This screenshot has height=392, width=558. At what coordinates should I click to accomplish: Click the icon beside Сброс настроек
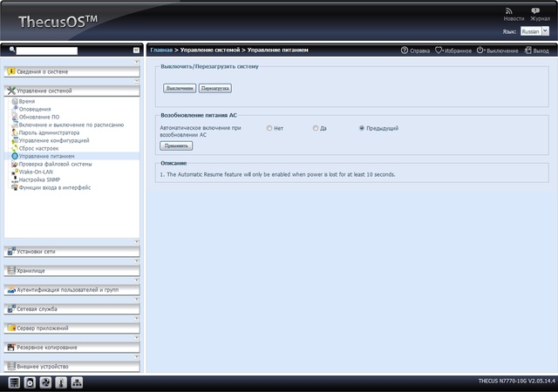(x=15, y=148)
